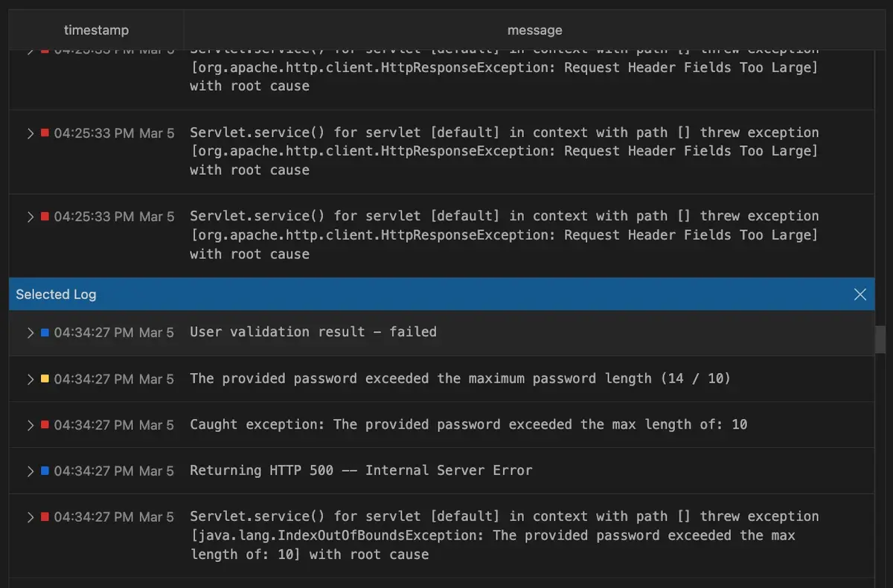Close the Selected Log panel
This screenshot has width=893, height=588.
860,295
